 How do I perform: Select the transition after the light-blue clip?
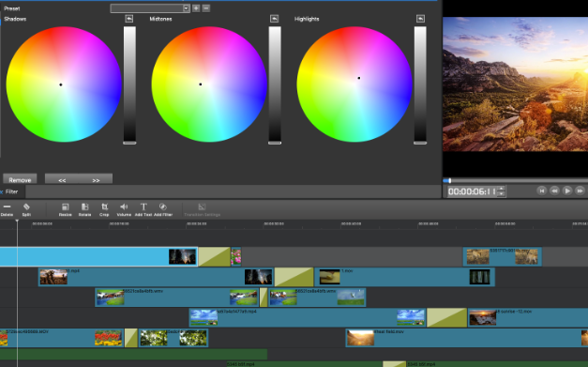tap(214, 256)
